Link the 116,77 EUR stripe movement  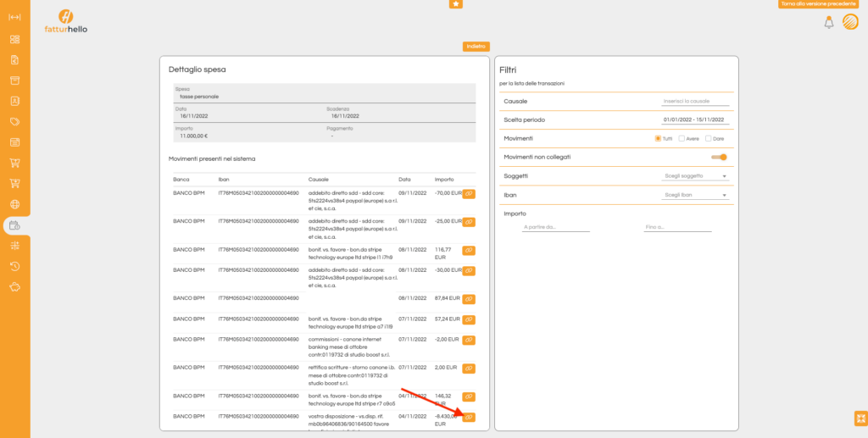pyautogui.click(x=468, y=251)
